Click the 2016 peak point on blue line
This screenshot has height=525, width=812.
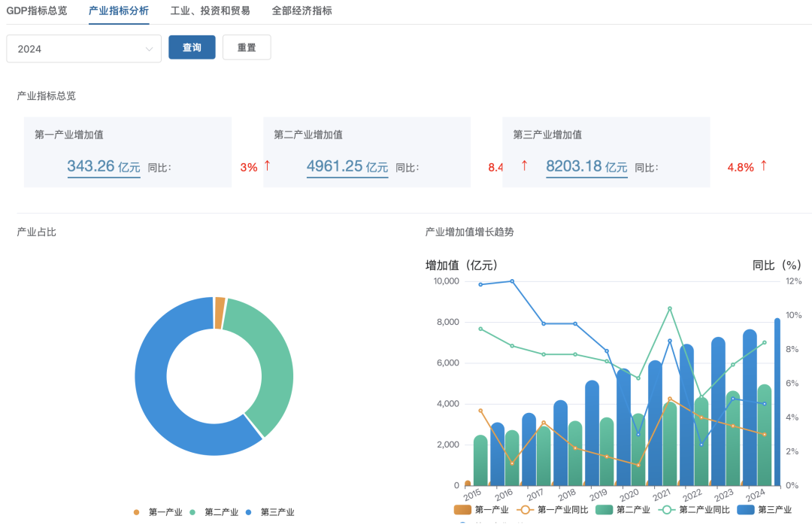[512, 281]
